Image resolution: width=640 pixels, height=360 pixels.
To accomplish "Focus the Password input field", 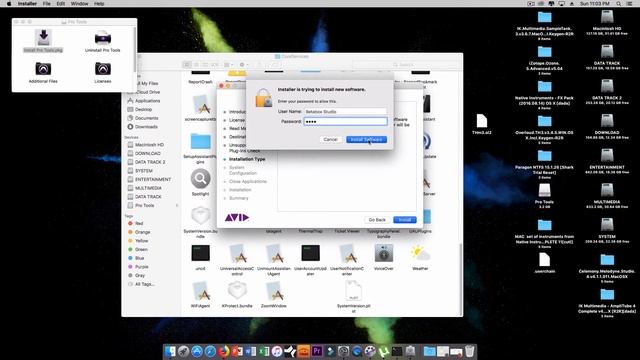I will pyautogui.click(x=345, y=121).
